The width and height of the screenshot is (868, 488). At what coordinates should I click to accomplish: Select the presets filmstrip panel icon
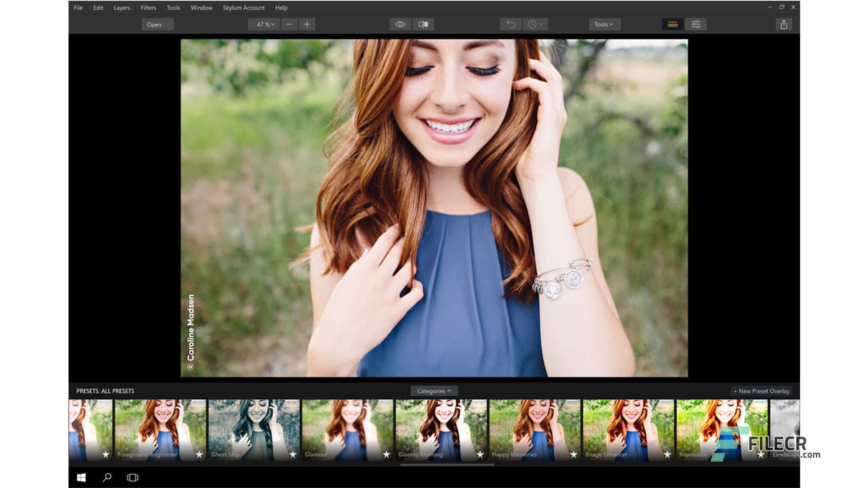pos(673,24)
